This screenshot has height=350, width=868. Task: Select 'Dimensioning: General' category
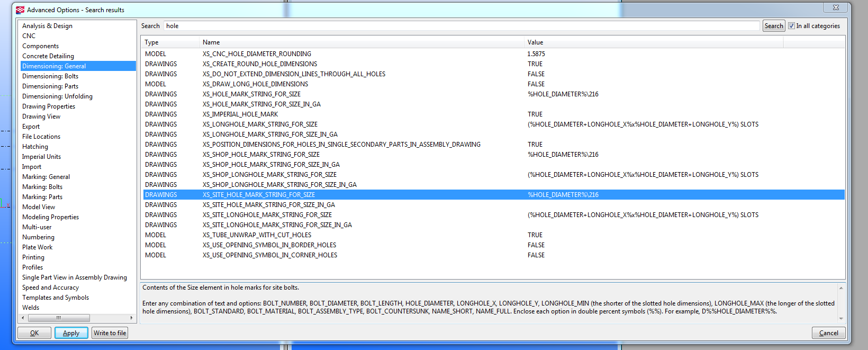click(x=78, y=66)
